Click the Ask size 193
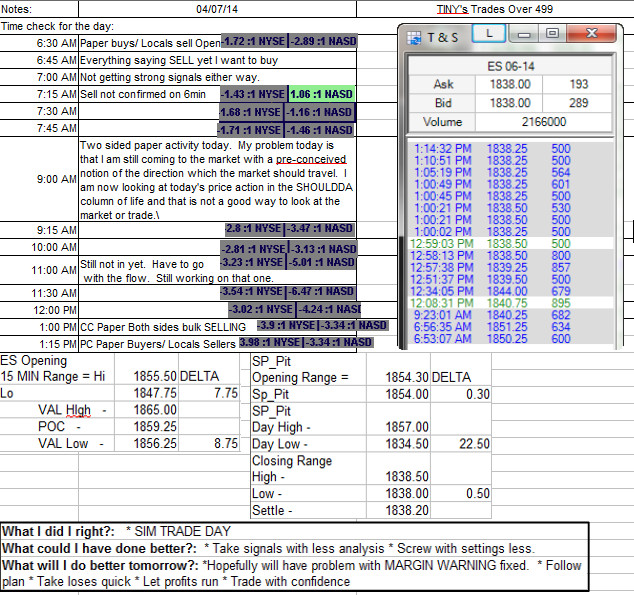The width and height of the screenshot is (634, 595). 578,84
